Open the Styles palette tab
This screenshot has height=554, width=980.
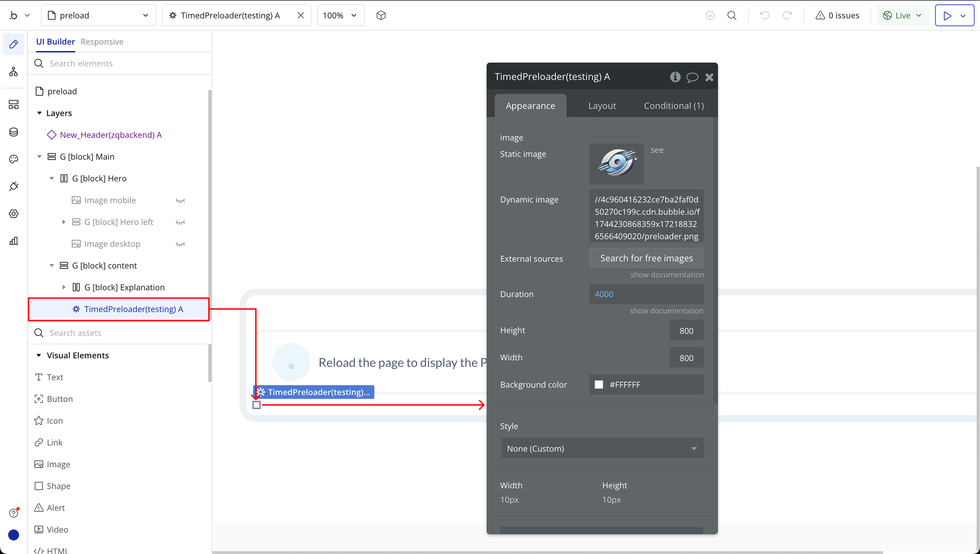click(x=14, y=159)
